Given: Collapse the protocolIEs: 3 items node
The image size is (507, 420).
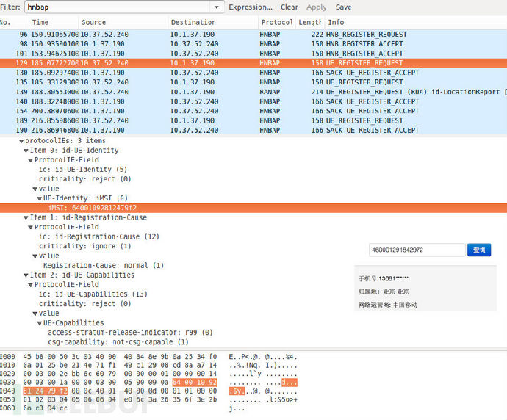Looking at the screenshot, I should coord(20,141).
